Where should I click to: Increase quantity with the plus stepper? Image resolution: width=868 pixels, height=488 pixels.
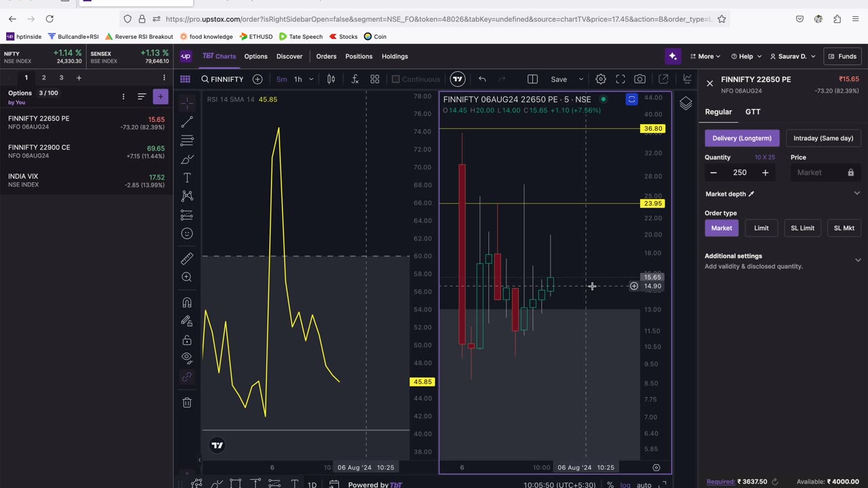coord(765,173)
